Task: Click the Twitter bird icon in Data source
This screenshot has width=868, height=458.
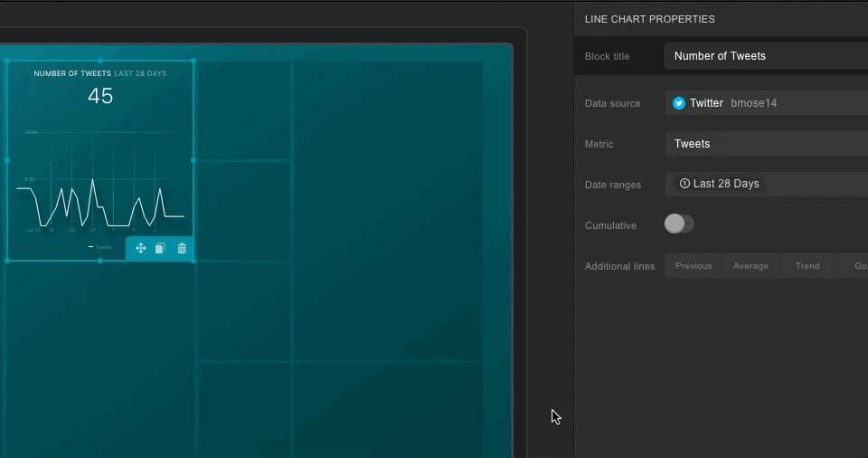Action: [x=679, y=103]
